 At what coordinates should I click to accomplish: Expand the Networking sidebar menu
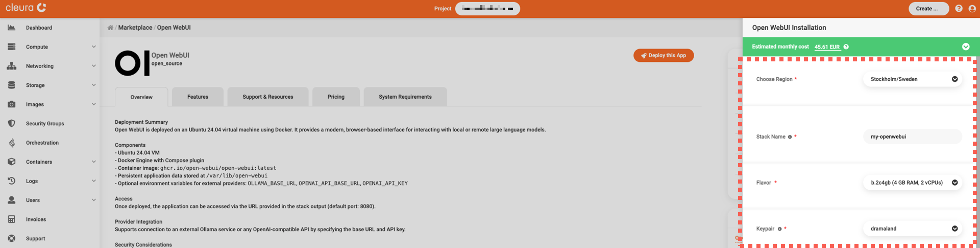pos(93,66)
